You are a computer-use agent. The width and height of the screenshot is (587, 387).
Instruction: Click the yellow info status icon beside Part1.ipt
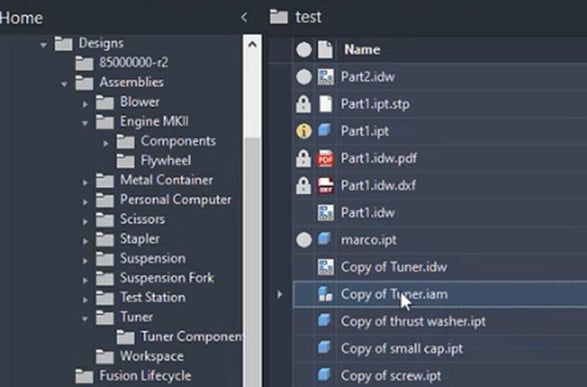304,131
